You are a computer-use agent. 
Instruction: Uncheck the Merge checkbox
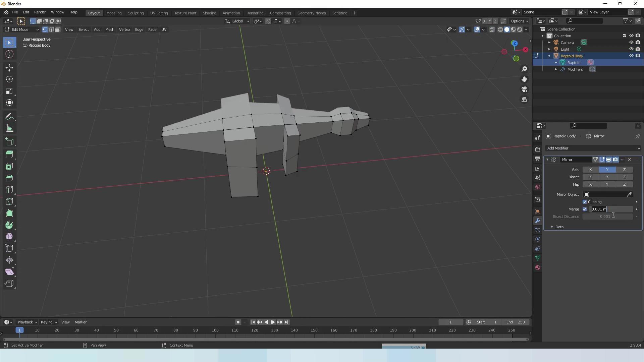[585, 209]
